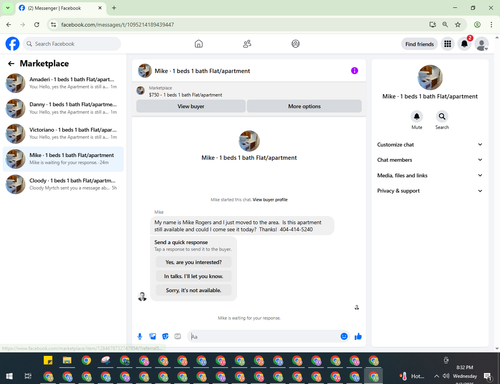Go back using the Marketplace back arrow
Viewport: 500px width, 384px height.
11,63
